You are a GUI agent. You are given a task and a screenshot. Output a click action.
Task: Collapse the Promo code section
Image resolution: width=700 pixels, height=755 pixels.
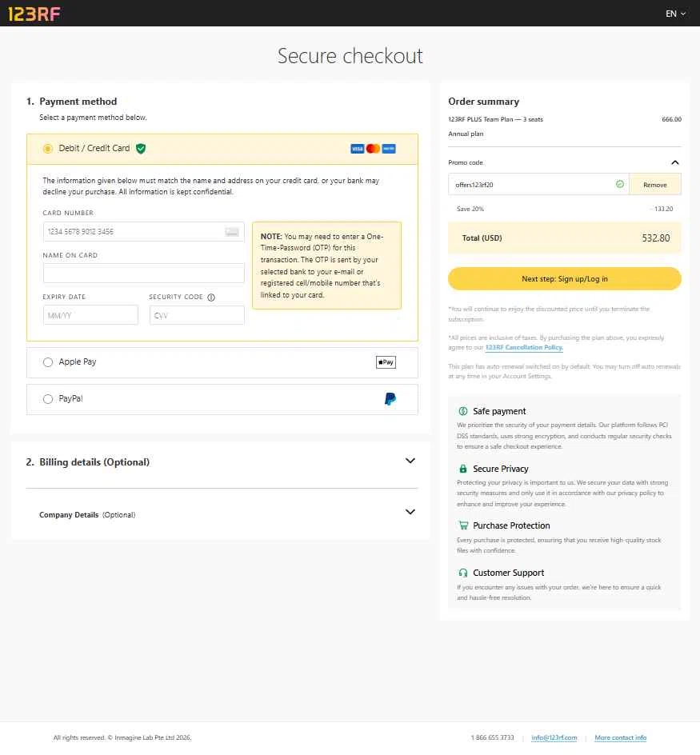click(674, 162)
